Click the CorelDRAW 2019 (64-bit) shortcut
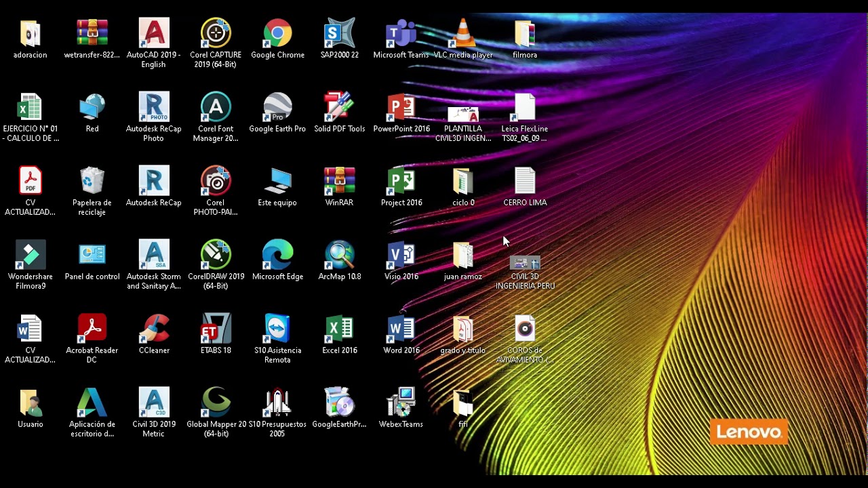The height and width of the screenshot is (488, 868). pos(216,255)
